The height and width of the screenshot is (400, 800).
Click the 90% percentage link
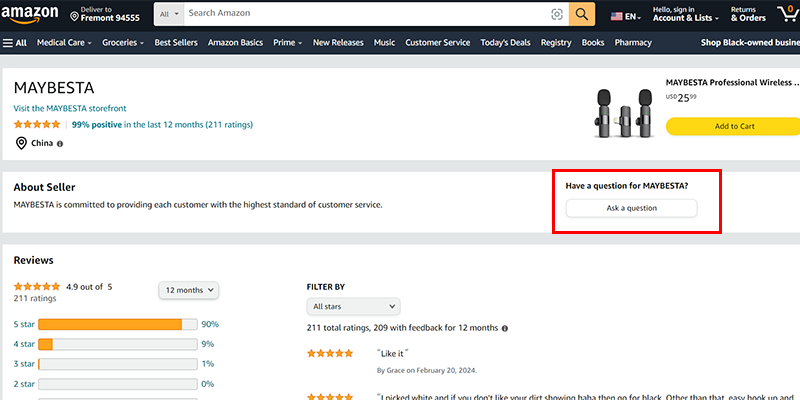coord(210,324)
